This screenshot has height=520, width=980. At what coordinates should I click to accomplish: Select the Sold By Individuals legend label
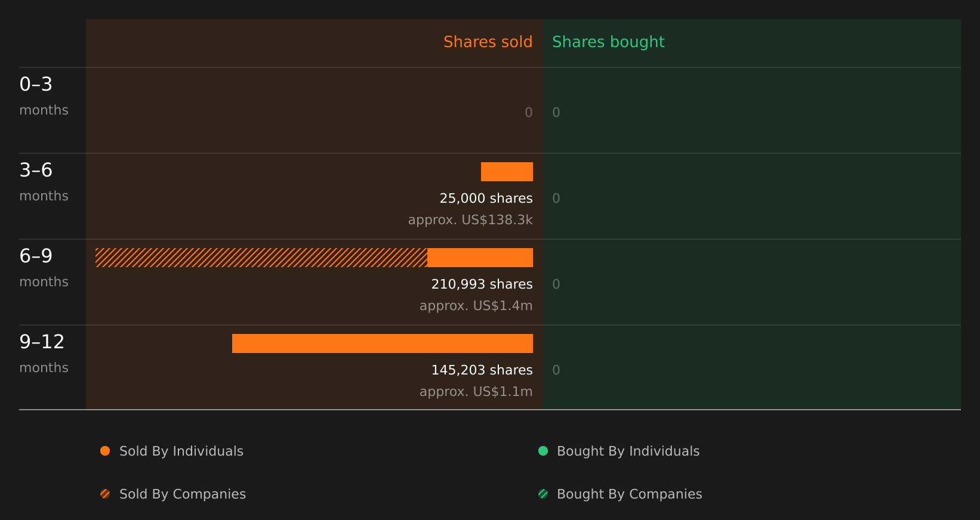[x=181, y=451]
